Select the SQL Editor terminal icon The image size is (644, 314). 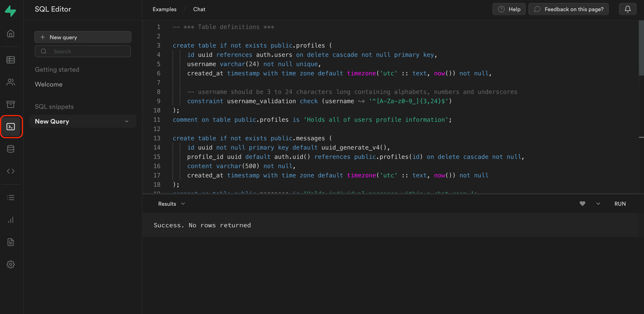point(11,126)
